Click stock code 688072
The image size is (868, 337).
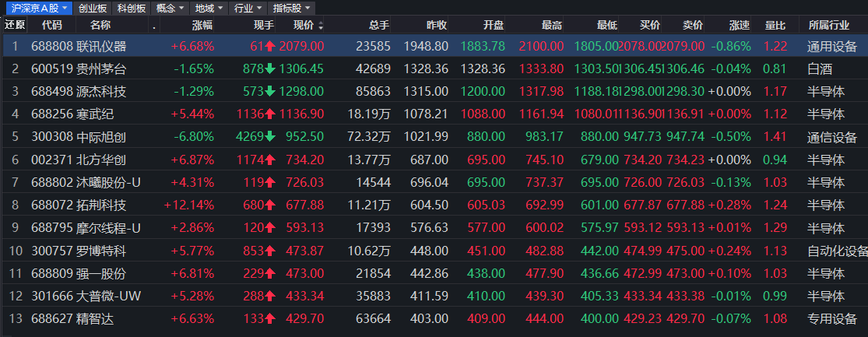(52, 205)
